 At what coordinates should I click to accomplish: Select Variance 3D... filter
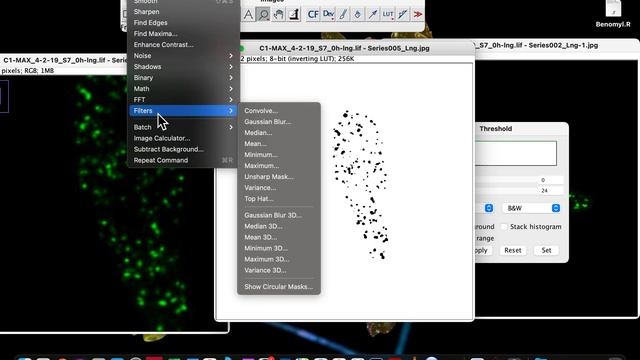pos(279,270)
